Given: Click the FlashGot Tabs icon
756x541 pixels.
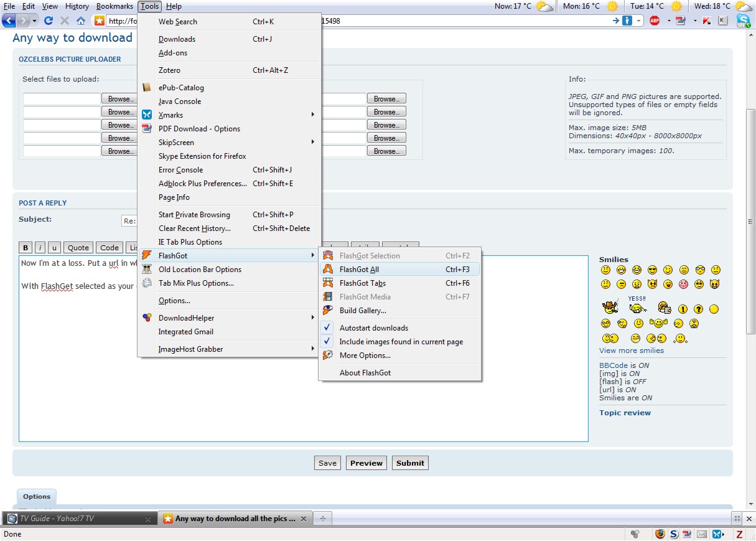Looking at the screenshot, I should [x=328, y=283].
